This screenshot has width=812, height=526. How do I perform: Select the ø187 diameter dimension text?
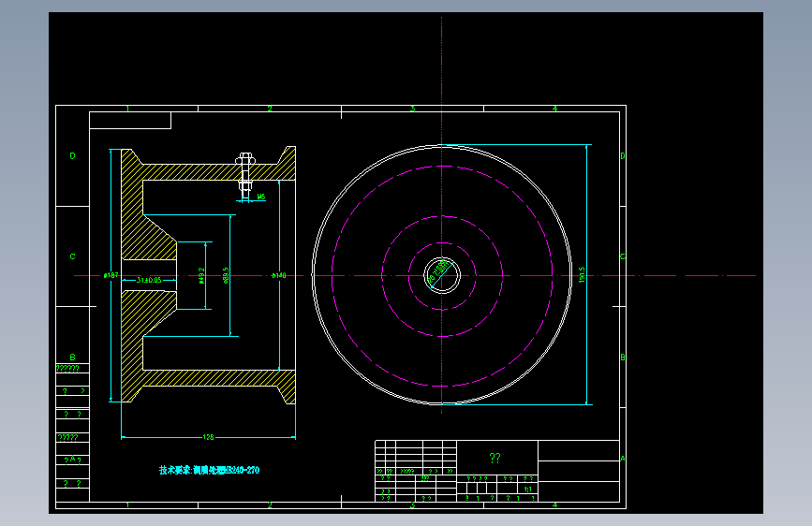point(111,275)
